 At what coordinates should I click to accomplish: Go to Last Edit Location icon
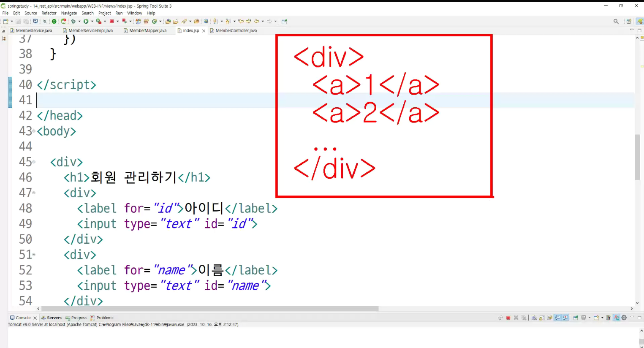point(241,21)
